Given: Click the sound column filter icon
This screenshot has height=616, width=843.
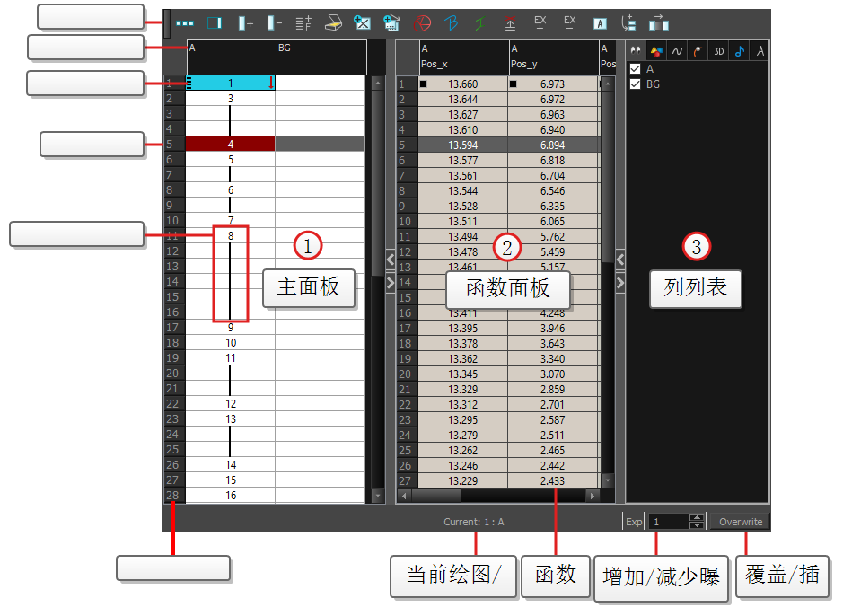Looking at the screenshot, I should (739, 50).
